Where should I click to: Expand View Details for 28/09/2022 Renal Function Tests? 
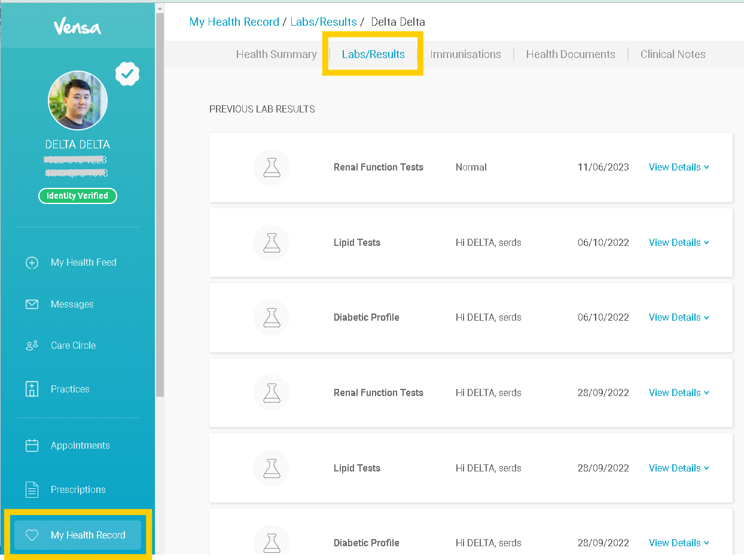point(679,392)
